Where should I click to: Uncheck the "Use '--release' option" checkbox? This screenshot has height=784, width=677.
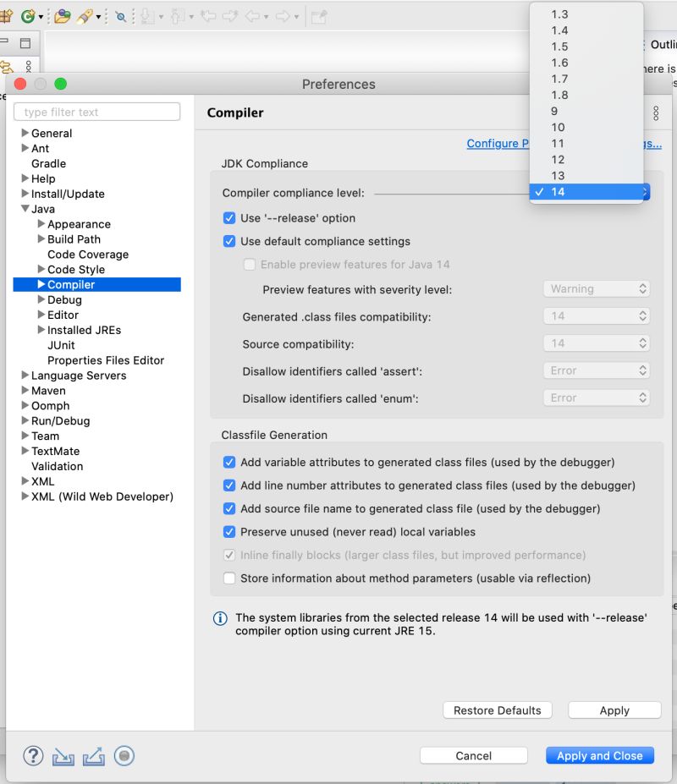click(x=230, y=217)
